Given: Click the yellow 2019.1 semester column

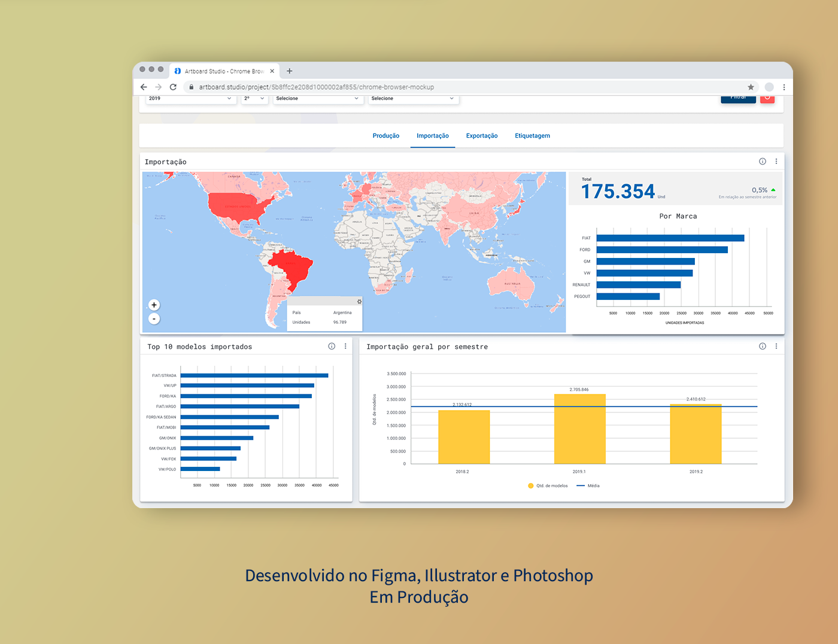Looking at the screenshot, I should [580, 429].
